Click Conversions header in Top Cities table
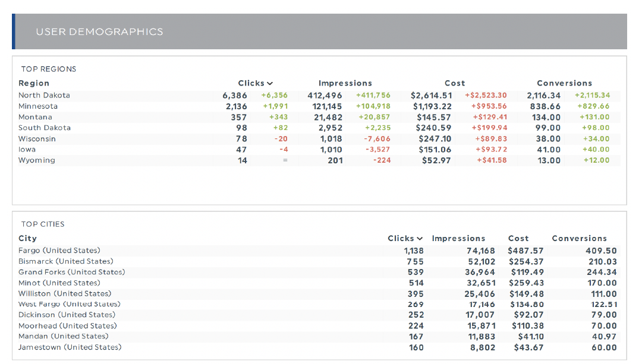This screenshot has height=364, width=642. pyautogui.click(x=579, y=238)
